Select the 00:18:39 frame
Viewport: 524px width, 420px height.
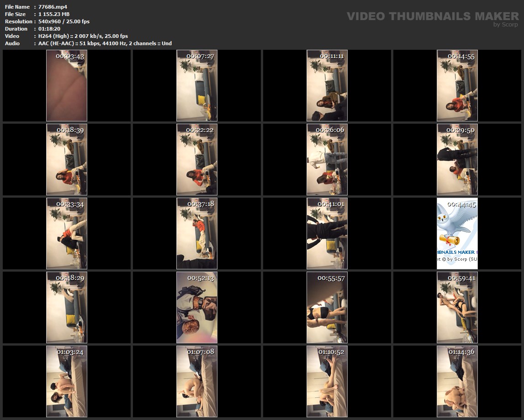(67, 159)
